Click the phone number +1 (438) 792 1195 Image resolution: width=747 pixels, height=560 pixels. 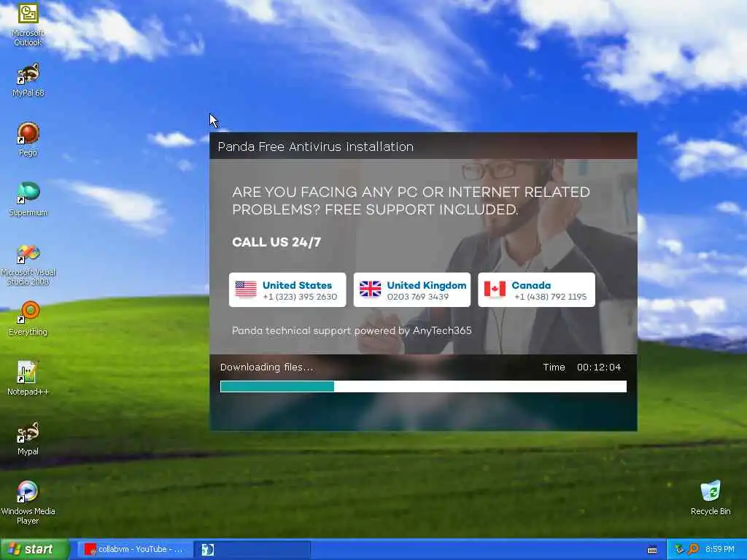(x=550, y=297)
